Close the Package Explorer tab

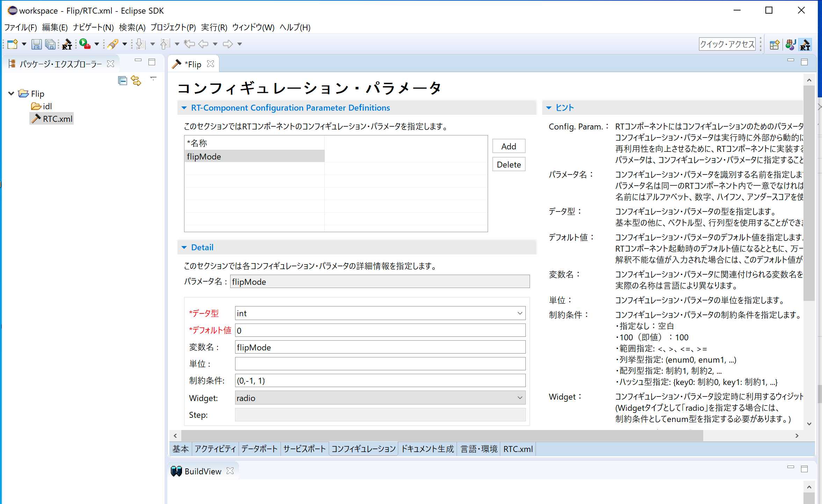(x=111, y=64)
